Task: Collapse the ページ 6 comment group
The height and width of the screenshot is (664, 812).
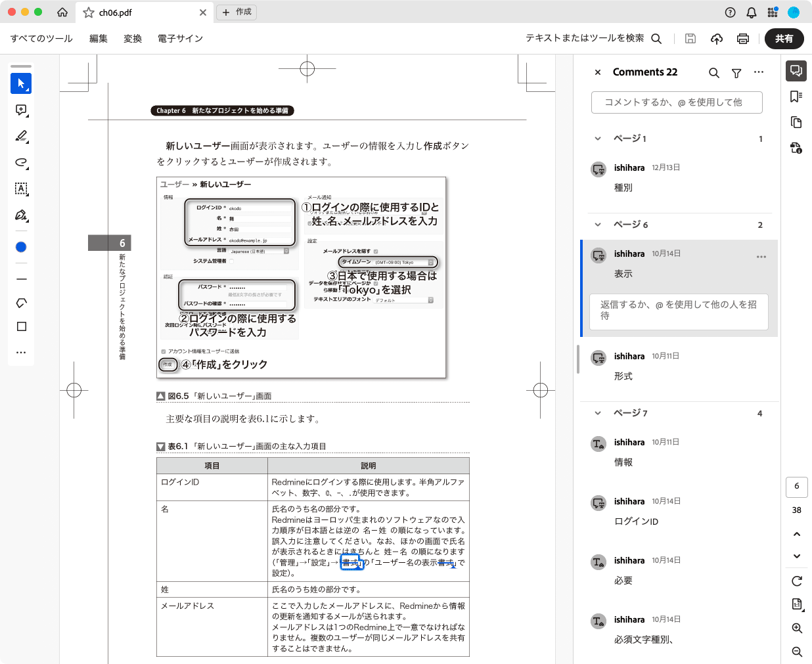Action: pyautogui.click(x=598, y=225)
